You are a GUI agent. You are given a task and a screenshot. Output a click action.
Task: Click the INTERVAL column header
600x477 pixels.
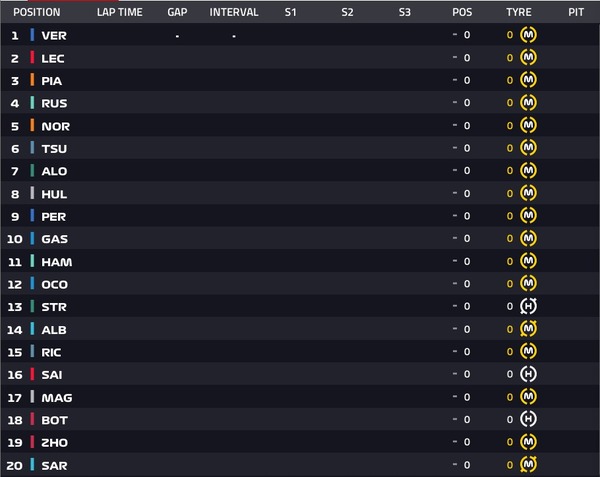click(x=234, y=12)
